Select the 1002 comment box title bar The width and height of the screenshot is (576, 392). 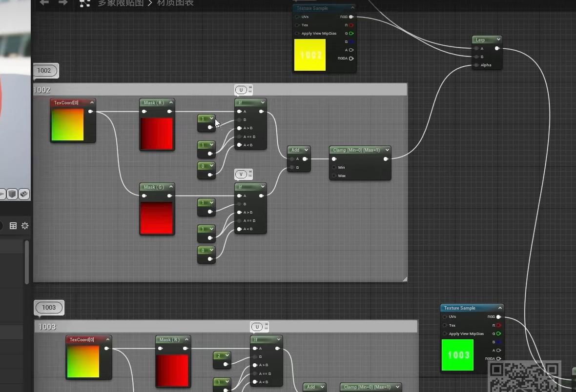pos(220,90)
